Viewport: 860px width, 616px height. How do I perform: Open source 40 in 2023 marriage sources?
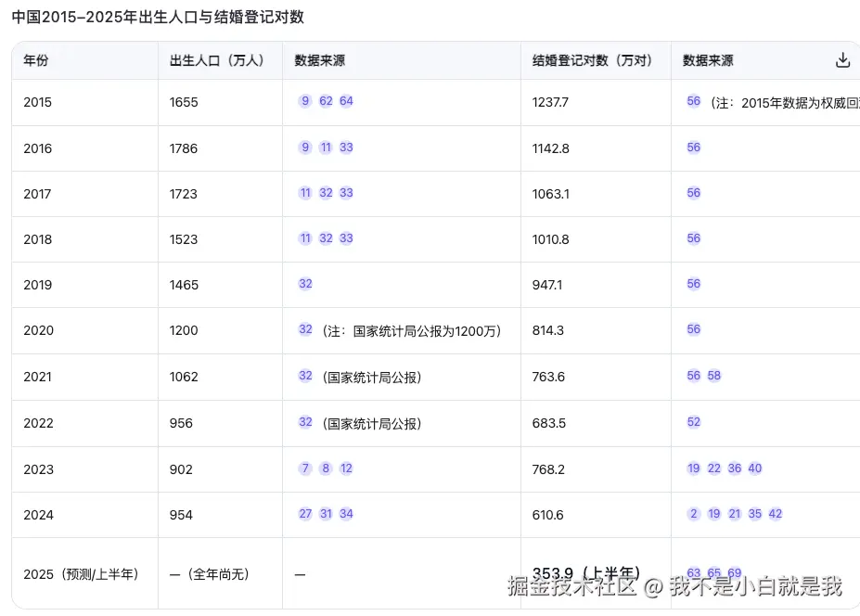(x=753, y=468)
